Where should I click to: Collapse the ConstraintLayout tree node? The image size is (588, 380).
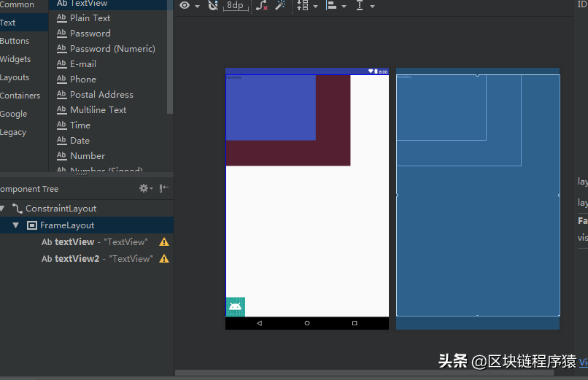click(x=3, y=209)
